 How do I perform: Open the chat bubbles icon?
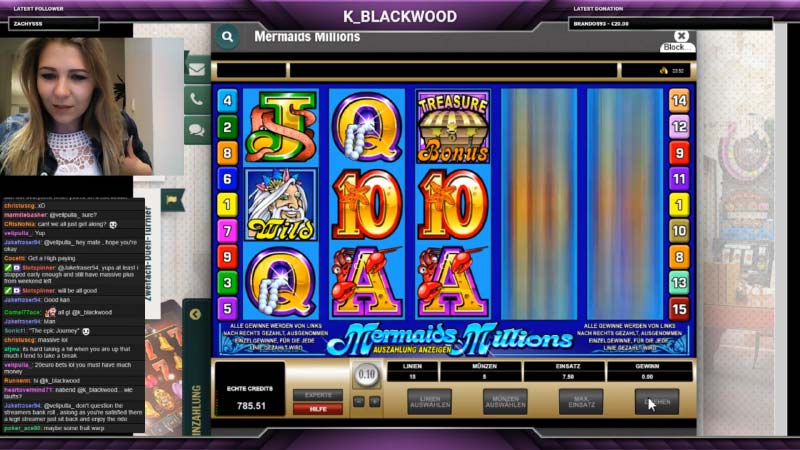[197, 130]
